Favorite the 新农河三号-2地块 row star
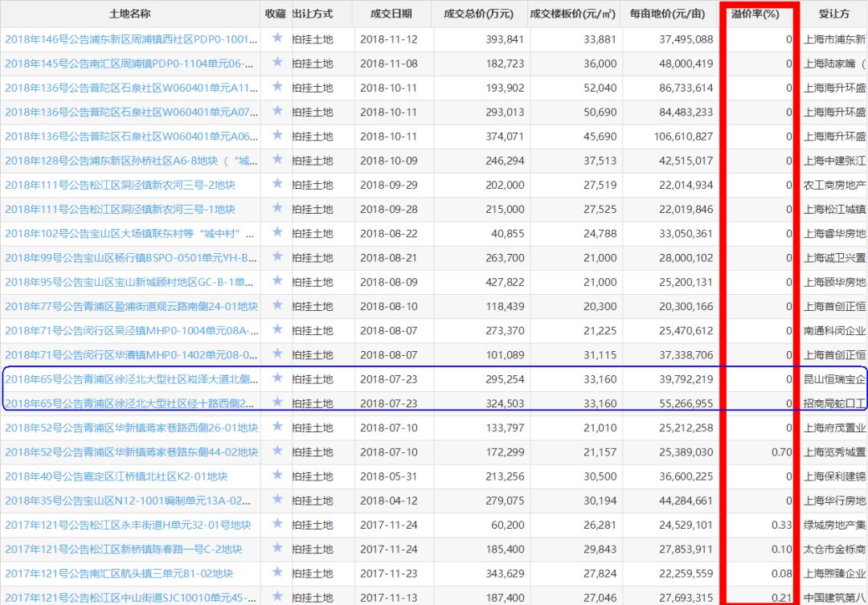868x605 pixels. click(277, 183)
